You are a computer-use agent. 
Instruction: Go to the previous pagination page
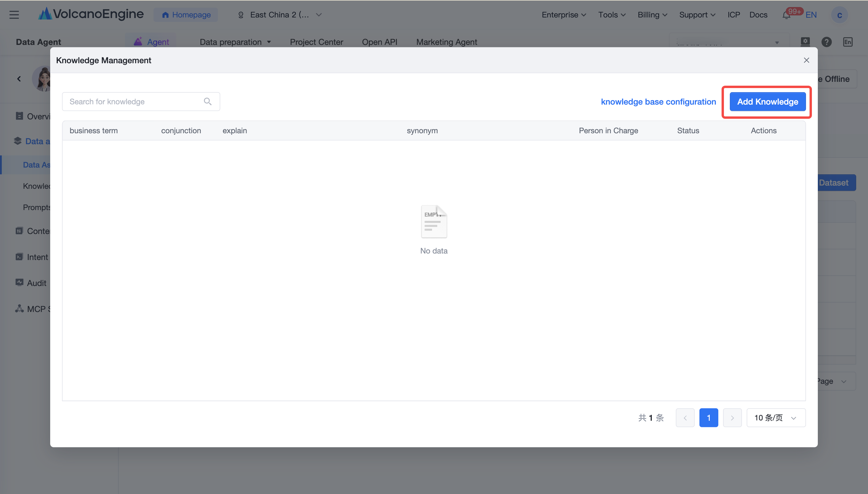(685, 417)
